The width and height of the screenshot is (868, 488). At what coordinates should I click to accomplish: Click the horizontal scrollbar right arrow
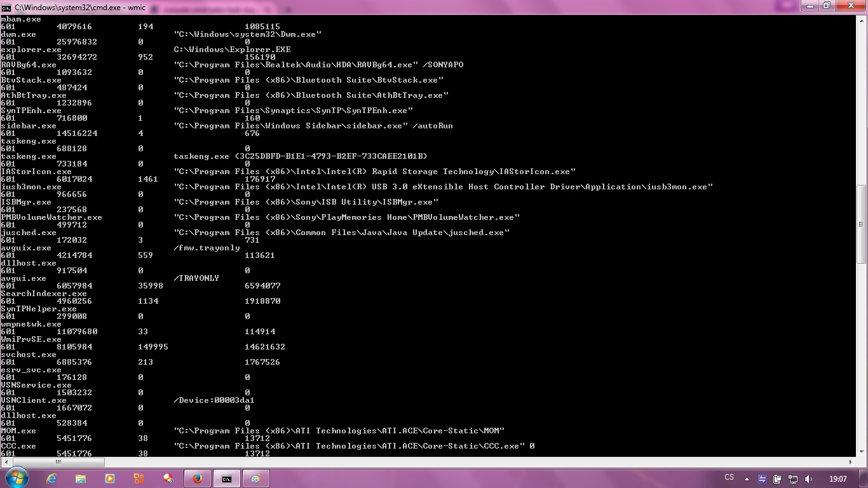pos(851,462)
